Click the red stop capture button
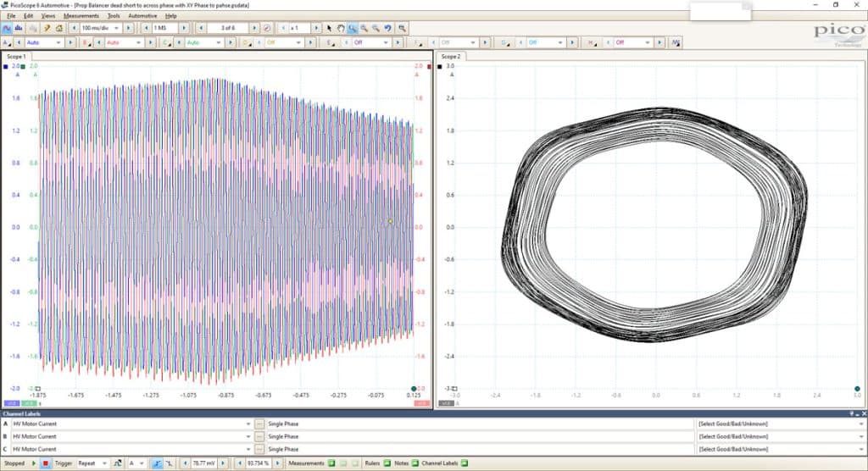 (46, 463)
